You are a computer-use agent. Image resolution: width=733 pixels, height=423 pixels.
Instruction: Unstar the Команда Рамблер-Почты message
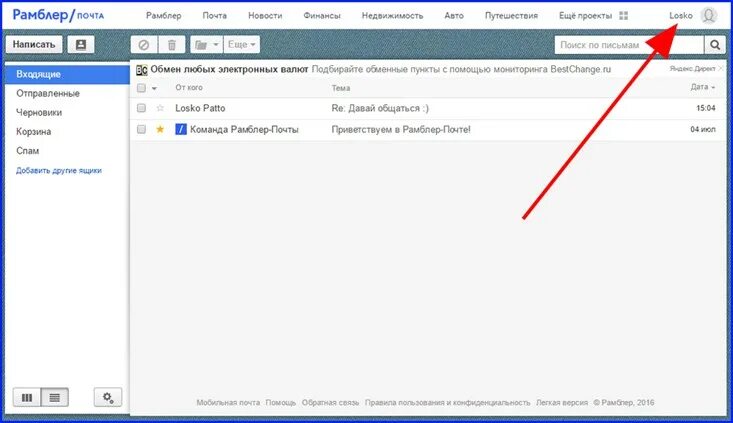[160, 129]
